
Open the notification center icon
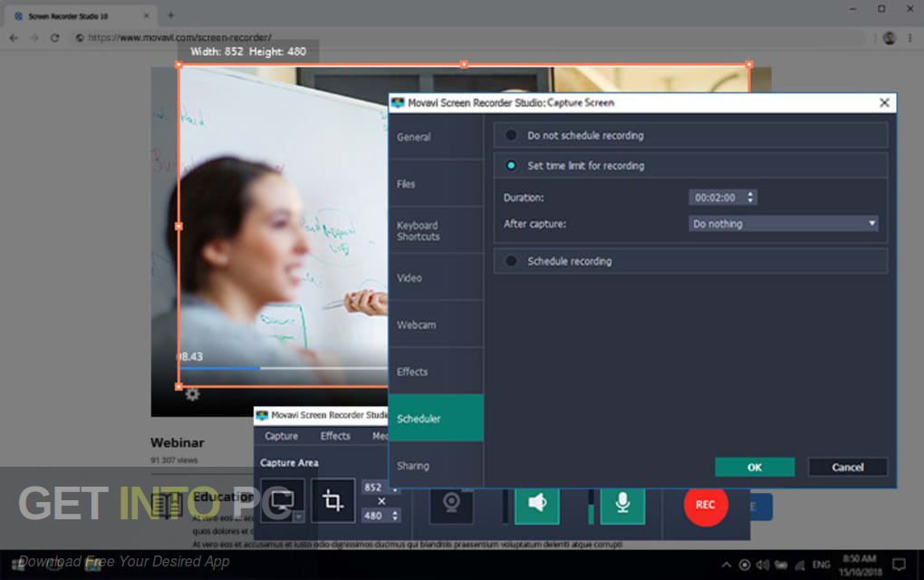click(x=899, y=565)
